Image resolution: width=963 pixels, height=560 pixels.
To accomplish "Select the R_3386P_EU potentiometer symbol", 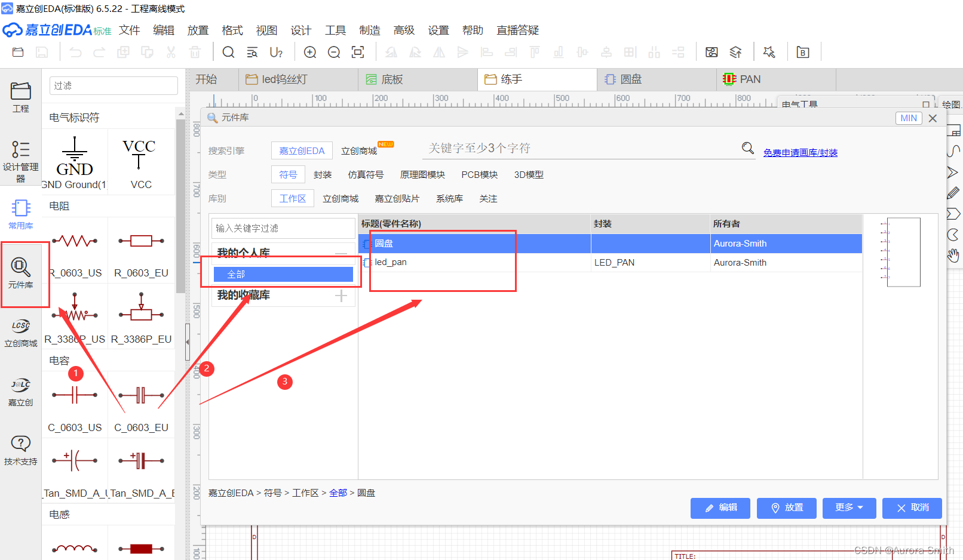I will click(x=141, y=317).
